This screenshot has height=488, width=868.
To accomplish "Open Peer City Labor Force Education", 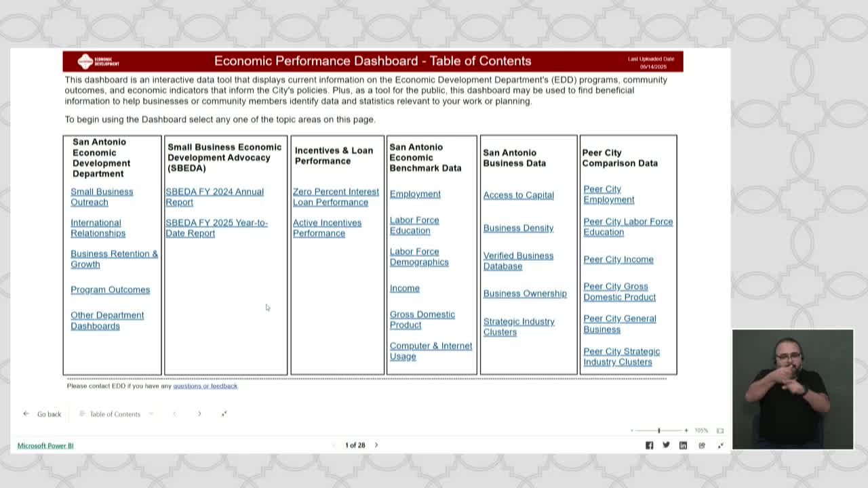I will click(628, 227).
